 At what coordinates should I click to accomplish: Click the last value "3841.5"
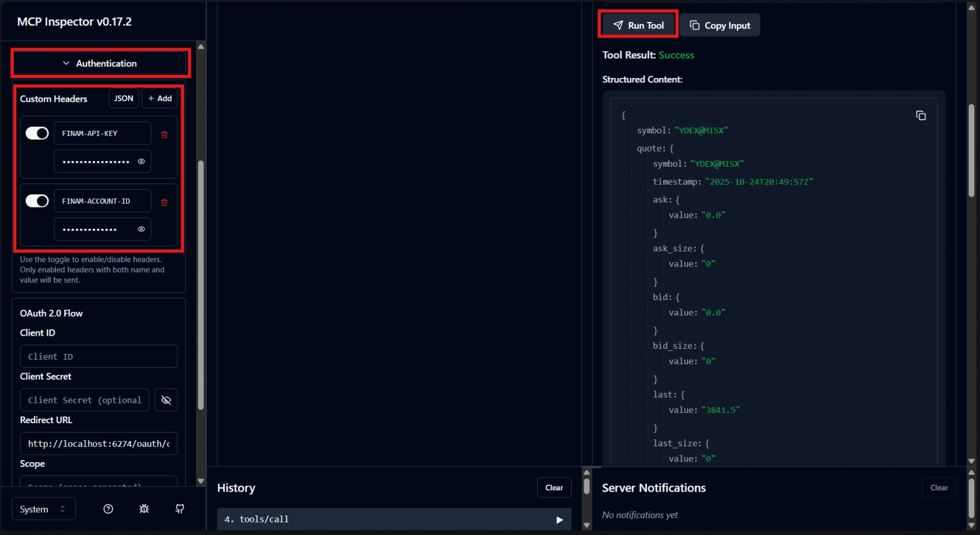[721, 410]
